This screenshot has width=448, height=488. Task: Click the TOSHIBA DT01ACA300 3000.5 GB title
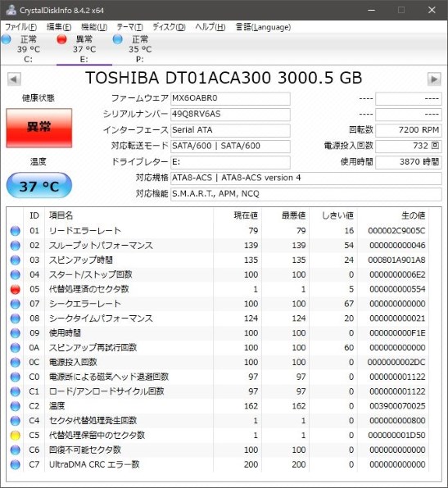(x=224, y=78)
